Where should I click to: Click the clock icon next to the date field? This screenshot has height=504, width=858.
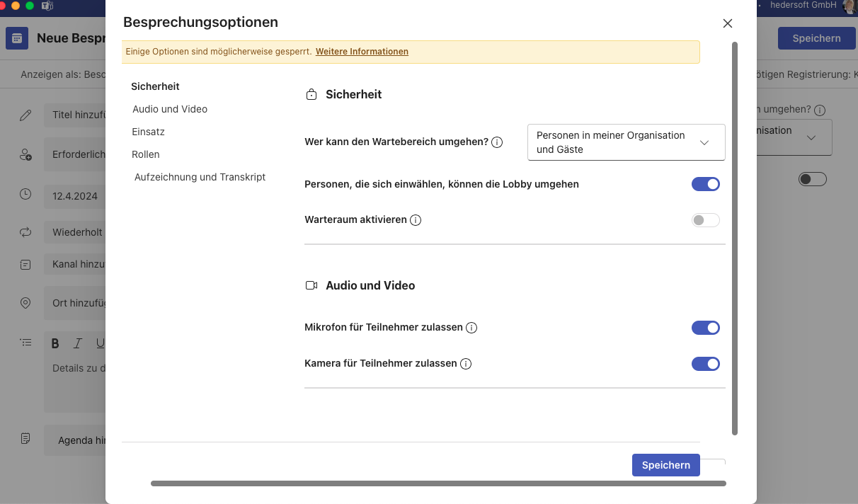point(25,194)
